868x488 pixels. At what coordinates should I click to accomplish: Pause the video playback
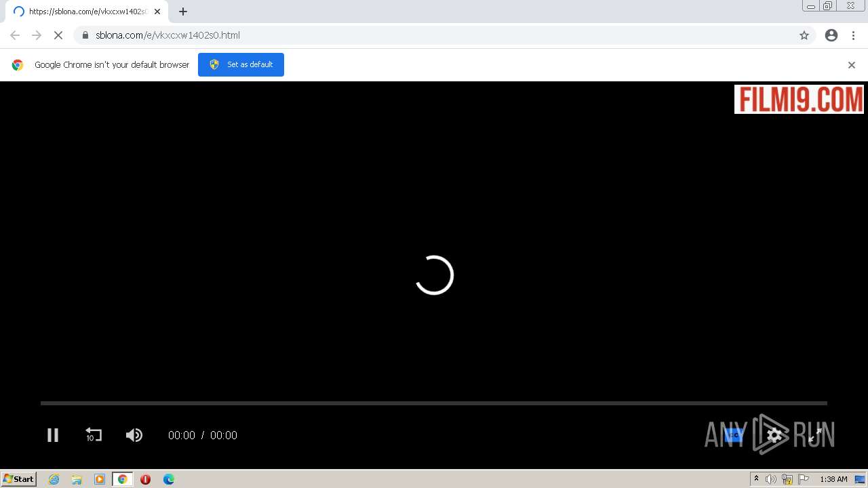(x=53, y=435)
